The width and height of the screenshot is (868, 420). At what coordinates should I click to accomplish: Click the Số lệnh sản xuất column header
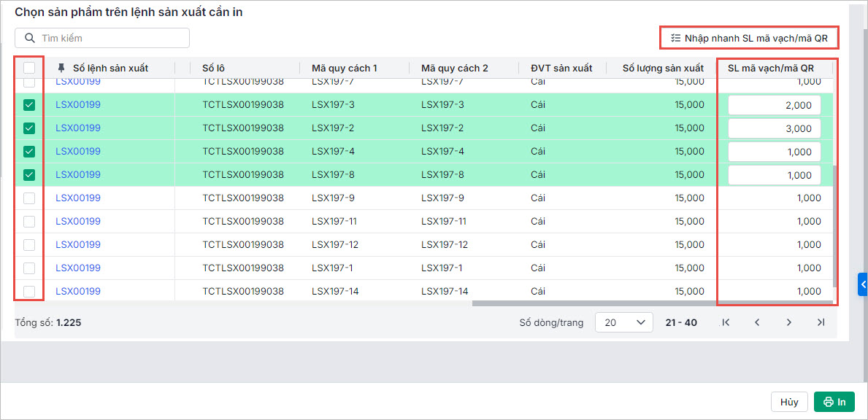[110, 68]
